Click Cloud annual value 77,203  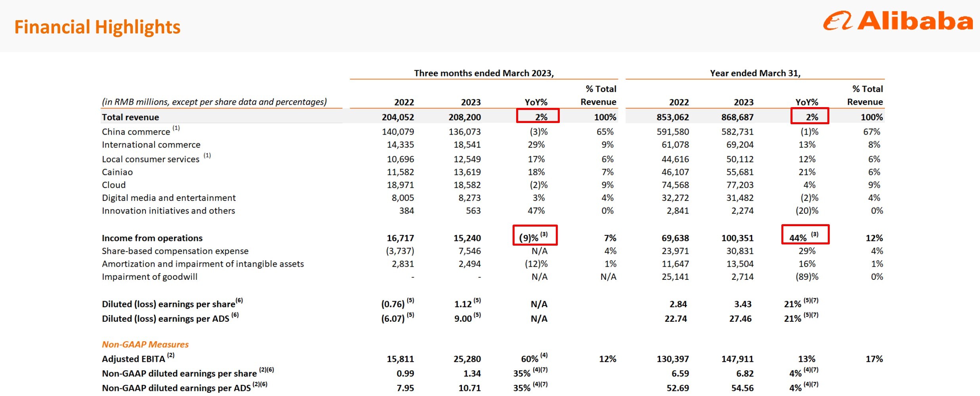pos(740,185)
